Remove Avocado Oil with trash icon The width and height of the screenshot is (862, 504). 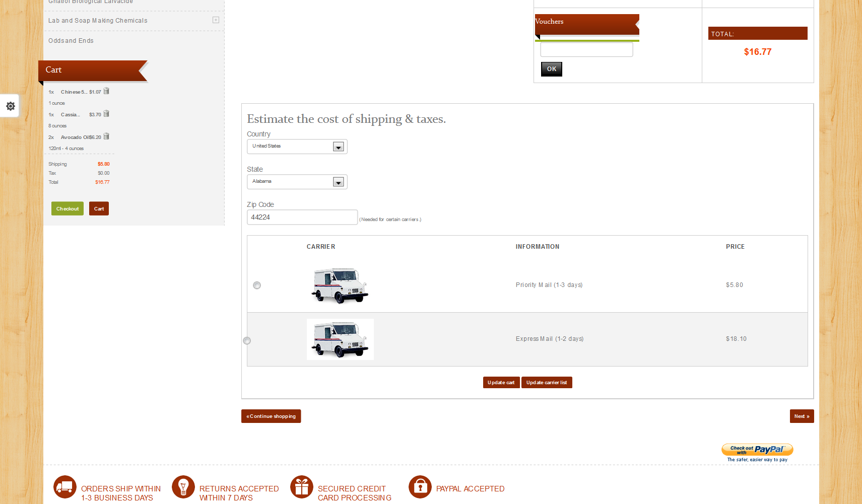pos(106,136)
